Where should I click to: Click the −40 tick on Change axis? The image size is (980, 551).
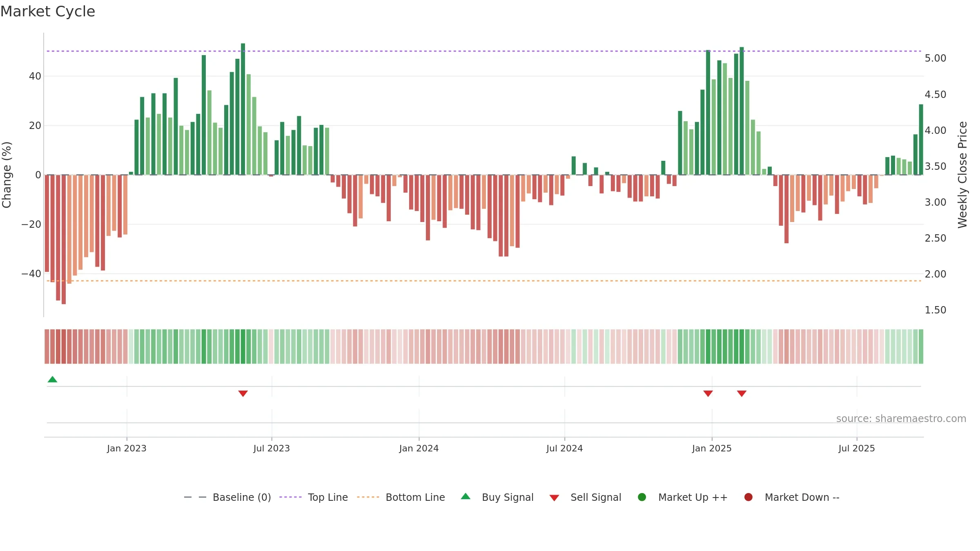tap(31, 274)
